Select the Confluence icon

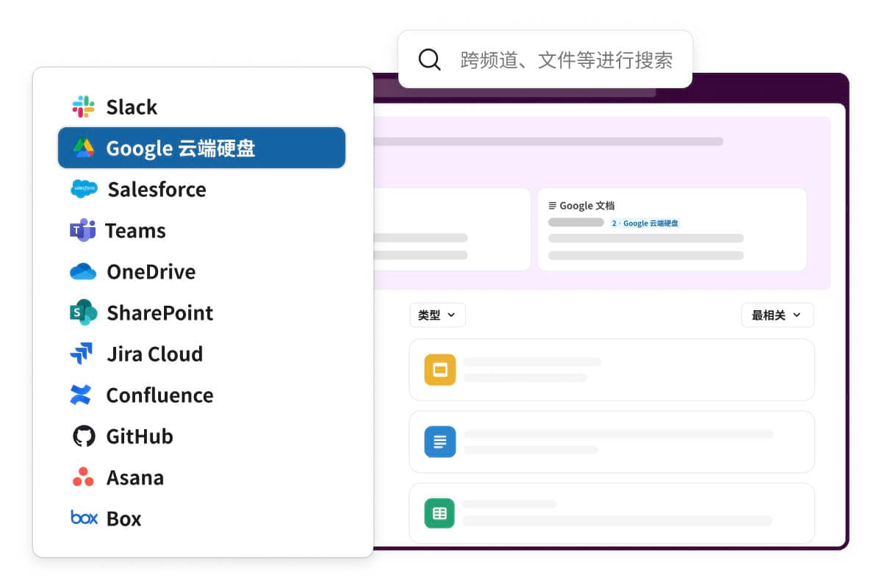82,395
